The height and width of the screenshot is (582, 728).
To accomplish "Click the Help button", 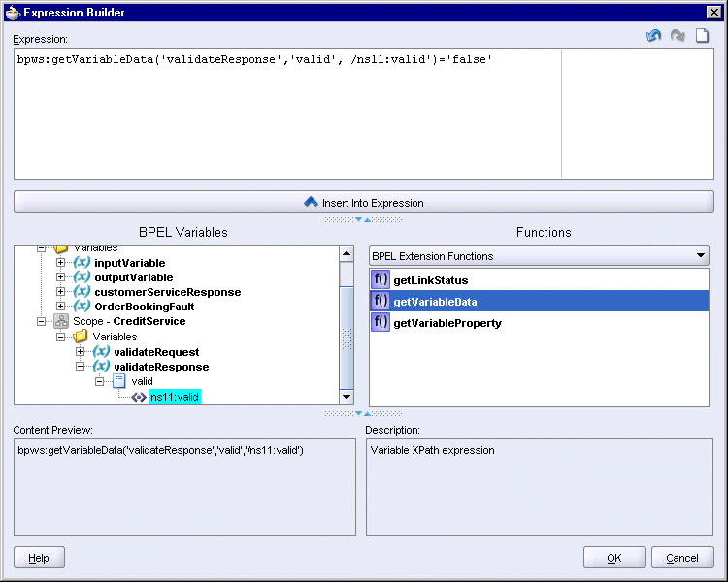I will [x=39, y=558].
